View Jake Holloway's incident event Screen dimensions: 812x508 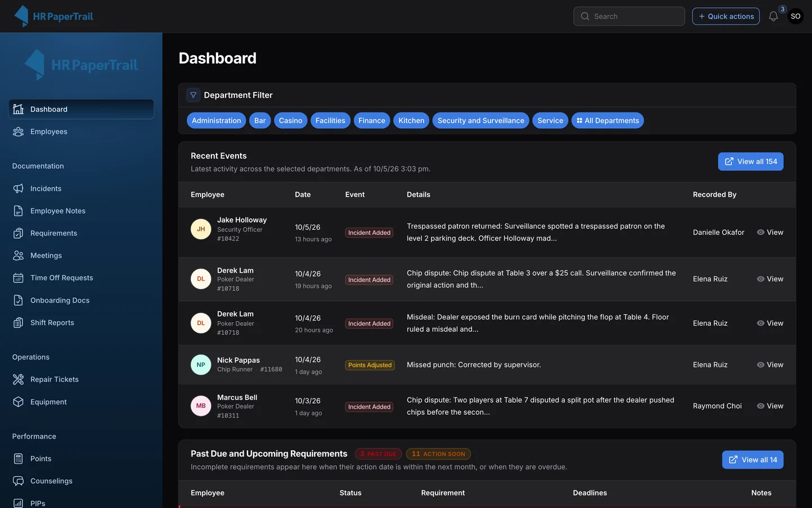(x=770, y=232)
